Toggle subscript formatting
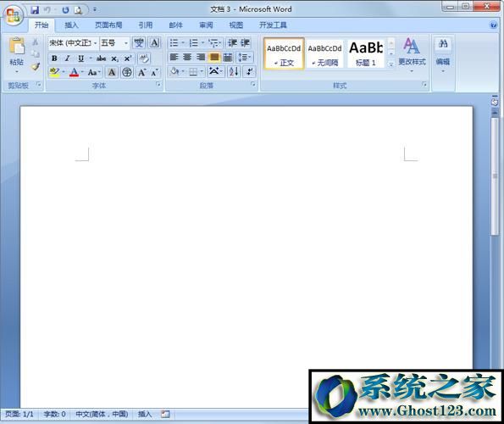The height and width of the screenshot is (424, 504). pyautogui.click(x=114, y=59)
